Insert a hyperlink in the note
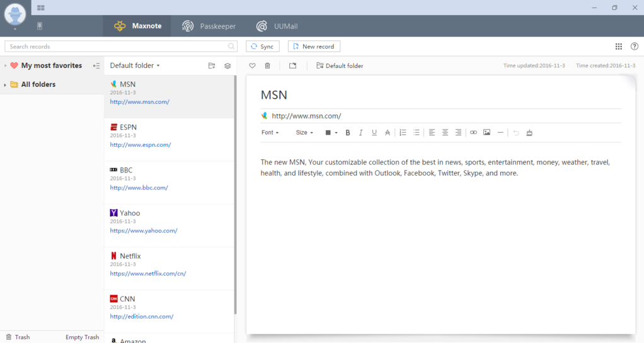 [473, 133]
